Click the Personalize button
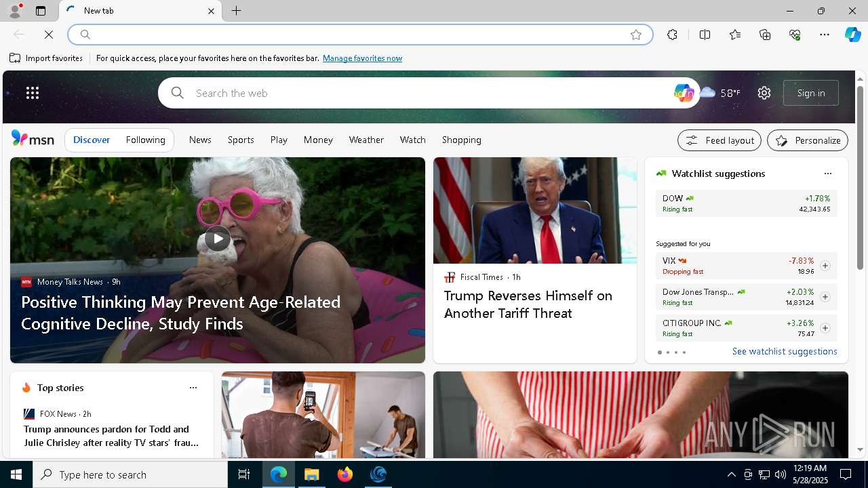868x488 pixels. [x=808, y=140]
